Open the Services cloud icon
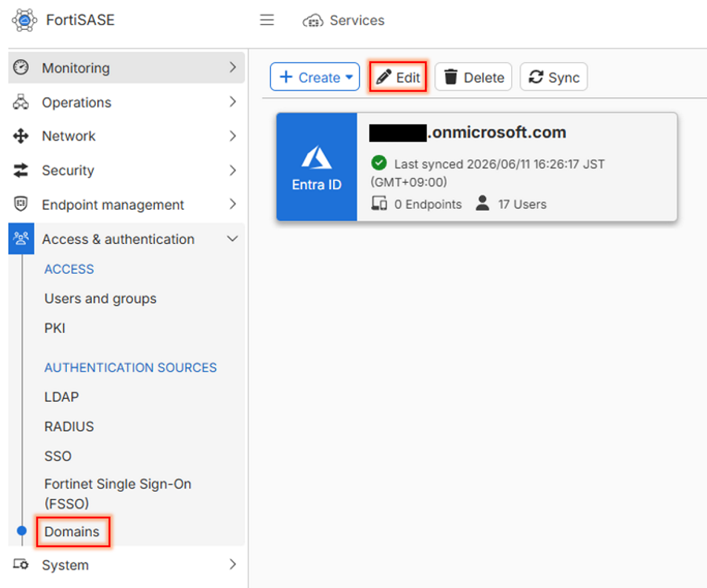The height and width of the screenshot is (588, 707). click(313, 20)
